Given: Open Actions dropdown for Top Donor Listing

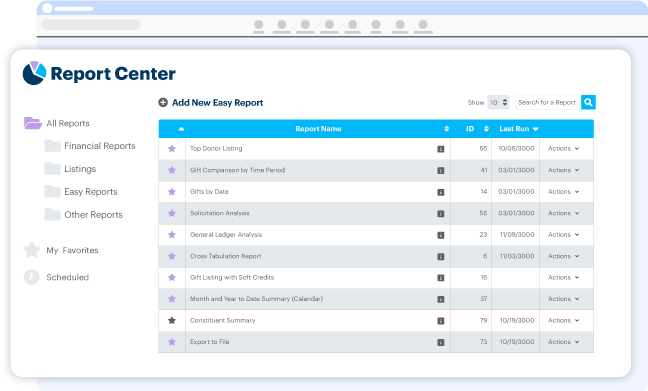Looking at the screenshot, I should [x=563, y=148].
